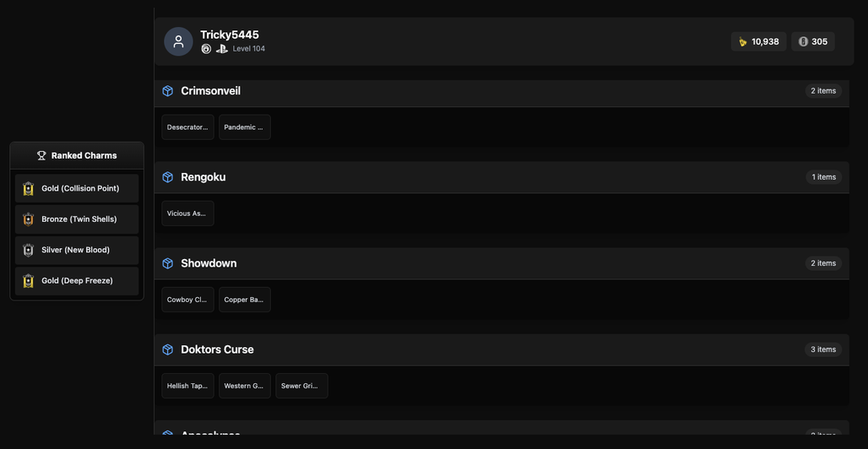
Task: Click the Crimsonveil box icon
Action: click(168, 91)
